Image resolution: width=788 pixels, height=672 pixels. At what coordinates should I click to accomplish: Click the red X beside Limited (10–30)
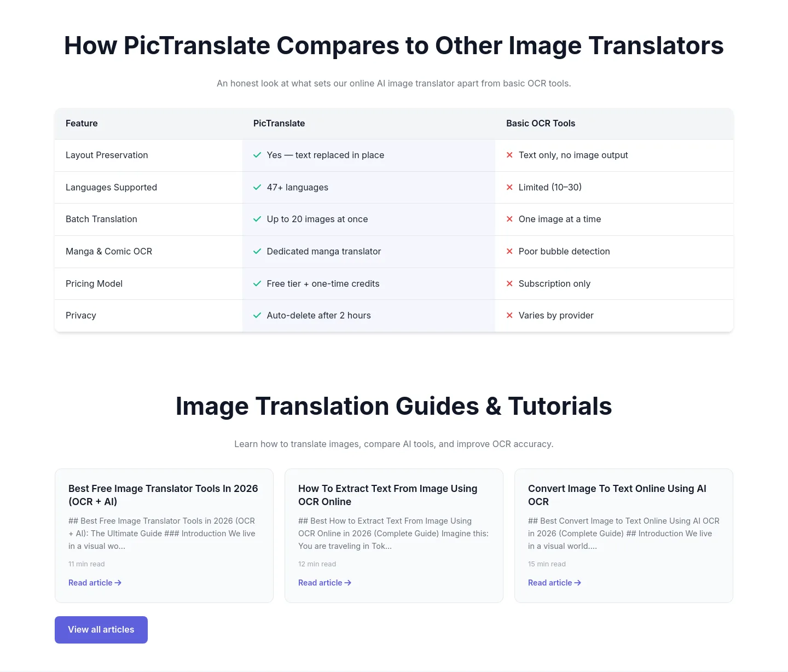(509, 187)
